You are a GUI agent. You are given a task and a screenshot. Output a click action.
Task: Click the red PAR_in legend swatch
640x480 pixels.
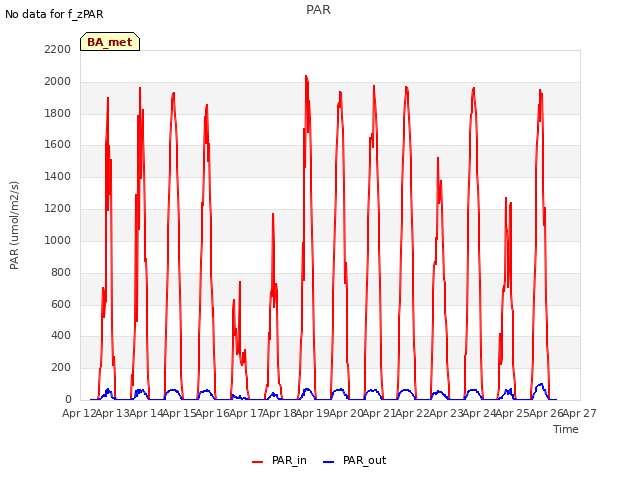(258, 462)
